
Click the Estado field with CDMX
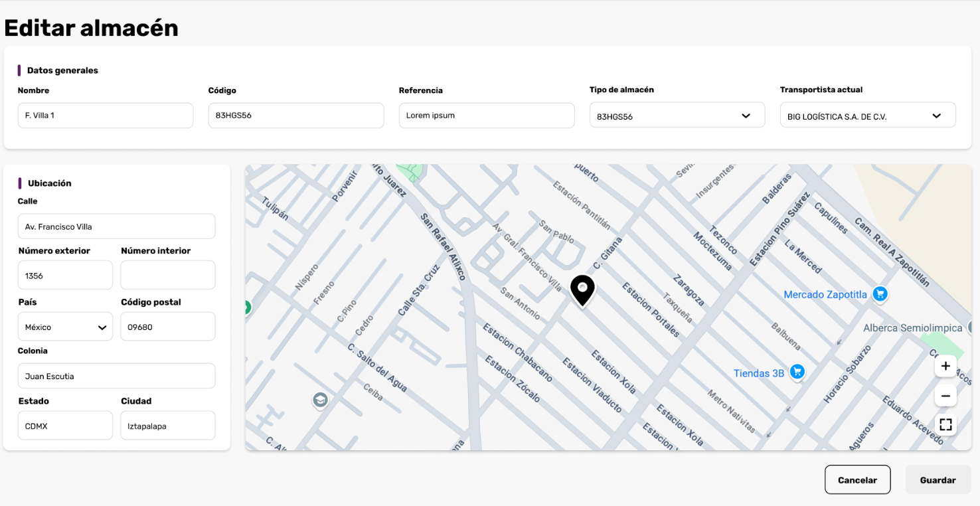(65, 426)
